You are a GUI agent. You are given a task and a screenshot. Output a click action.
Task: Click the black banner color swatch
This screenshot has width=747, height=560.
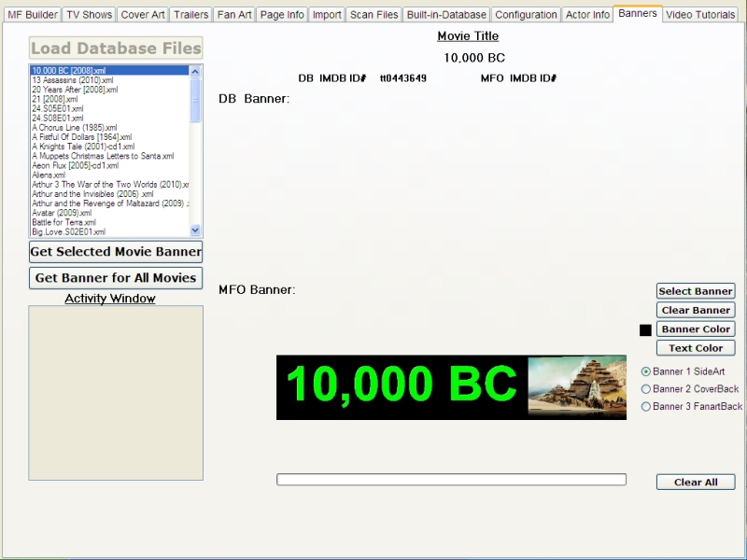click(645, 329)
